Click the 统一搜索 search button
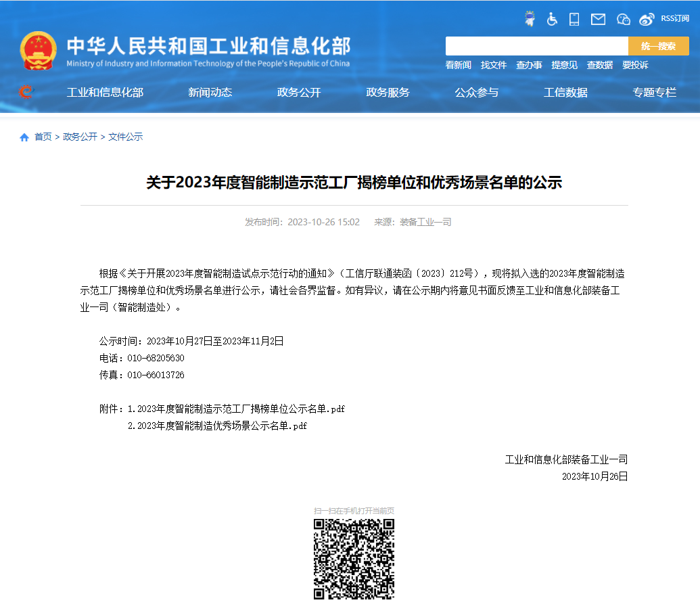The height and width of the screenshot is (615, 700). pos(657,45)
